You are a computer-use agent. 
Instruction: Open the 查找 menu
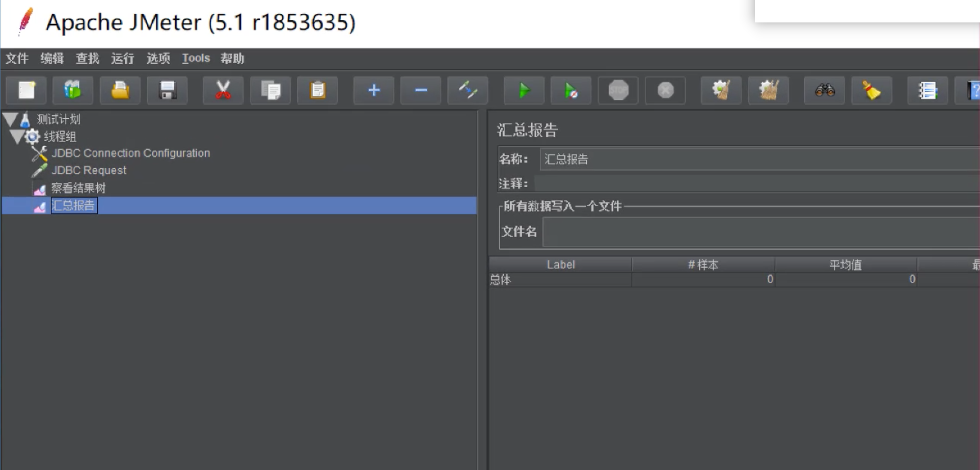pyautogui.click(x=87, y=59)
